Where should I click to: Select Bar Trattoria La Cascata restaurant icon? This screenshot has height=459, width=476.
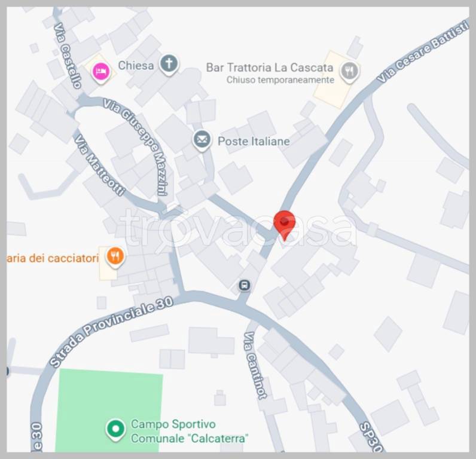(x=349, y=72)
